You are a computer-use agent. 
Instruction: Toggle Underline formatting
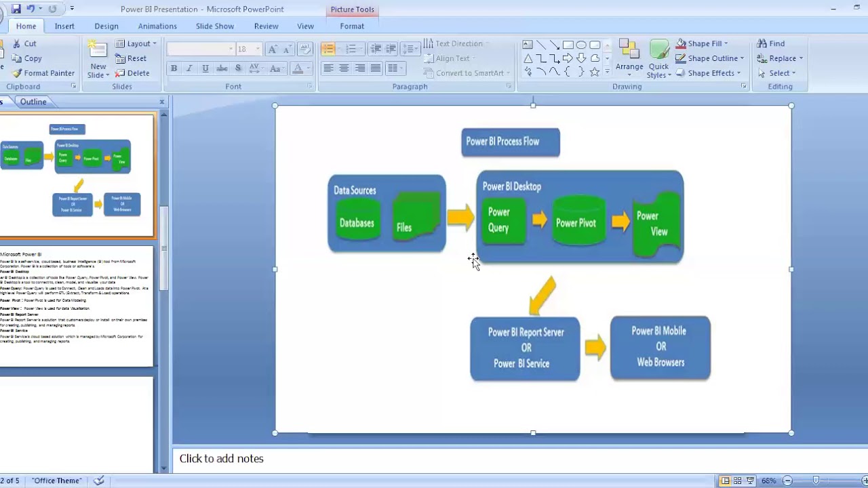click(205, 68)
